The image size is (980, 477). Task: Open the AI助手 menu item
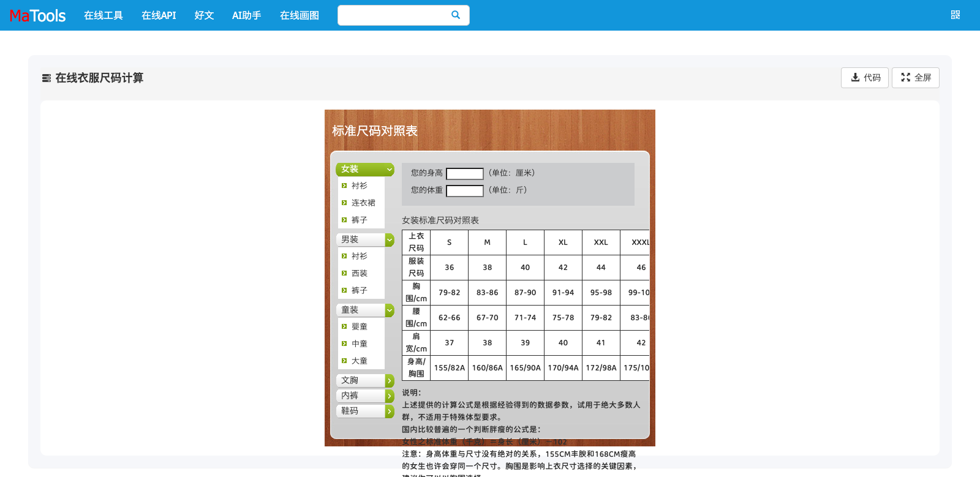tap(246, 15)
